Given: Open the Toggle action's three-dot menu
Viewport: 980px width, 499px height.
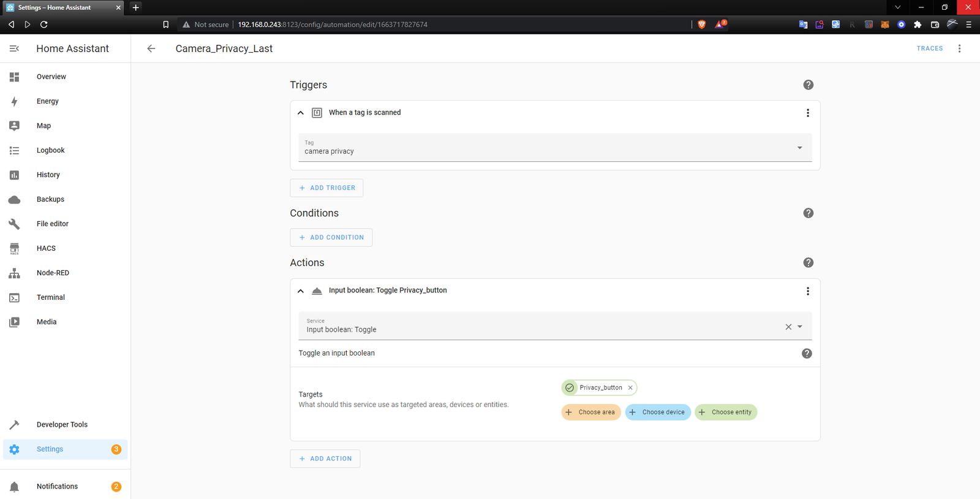Looking at the screenshot, I should (x=807, y=291).
